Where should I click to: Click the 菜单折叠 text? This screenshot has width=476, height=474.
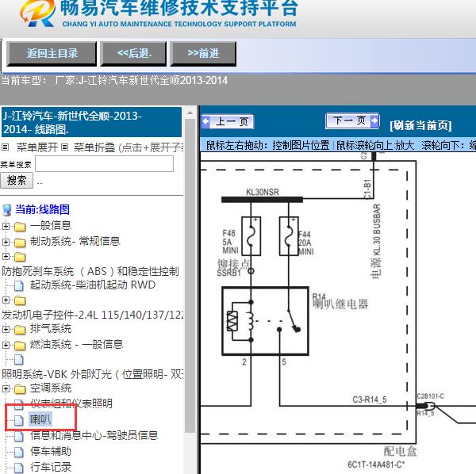(94, 147)
